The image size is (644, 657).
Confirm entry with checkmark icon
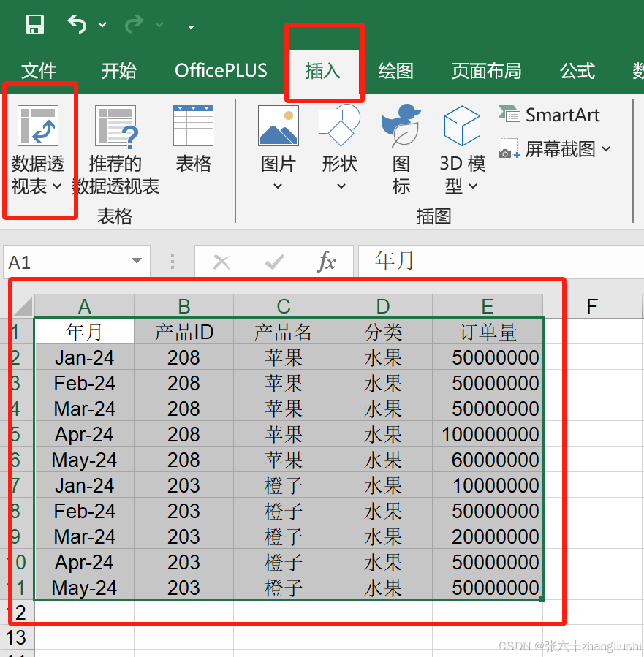tap(274, 262)
